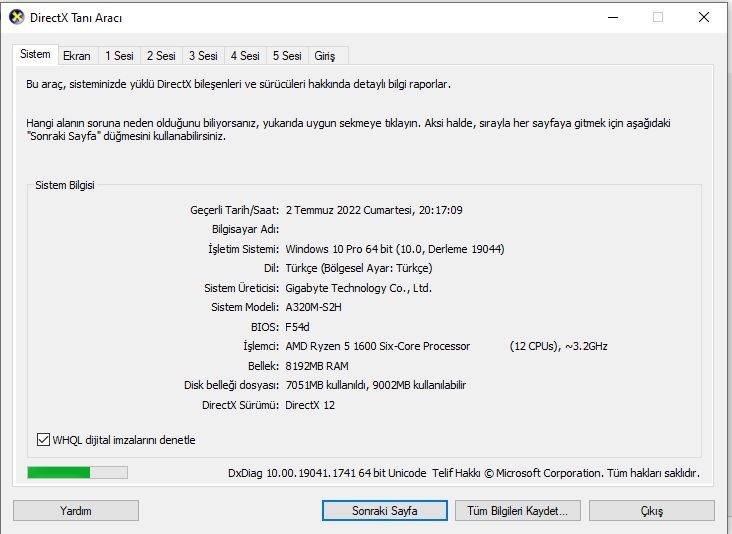This screenshot has width=732, height=534.
Task: Open the Giriş tab
Action: coord(325,56)
